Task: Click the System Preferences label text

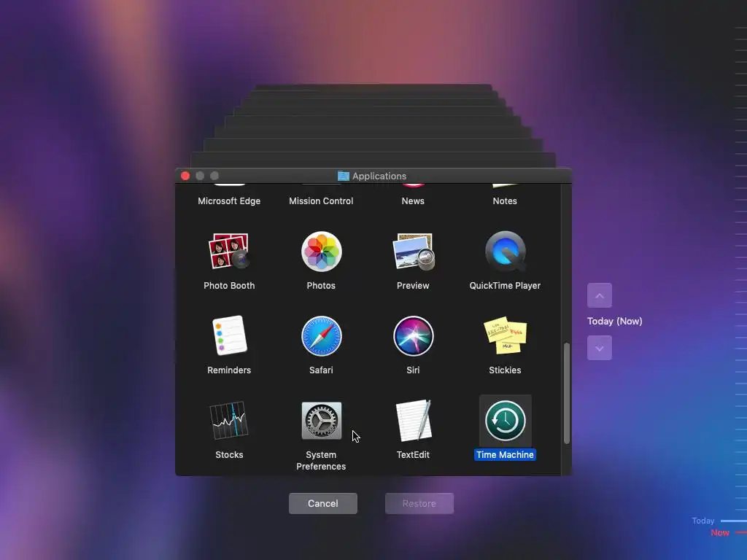Action: 321,461
